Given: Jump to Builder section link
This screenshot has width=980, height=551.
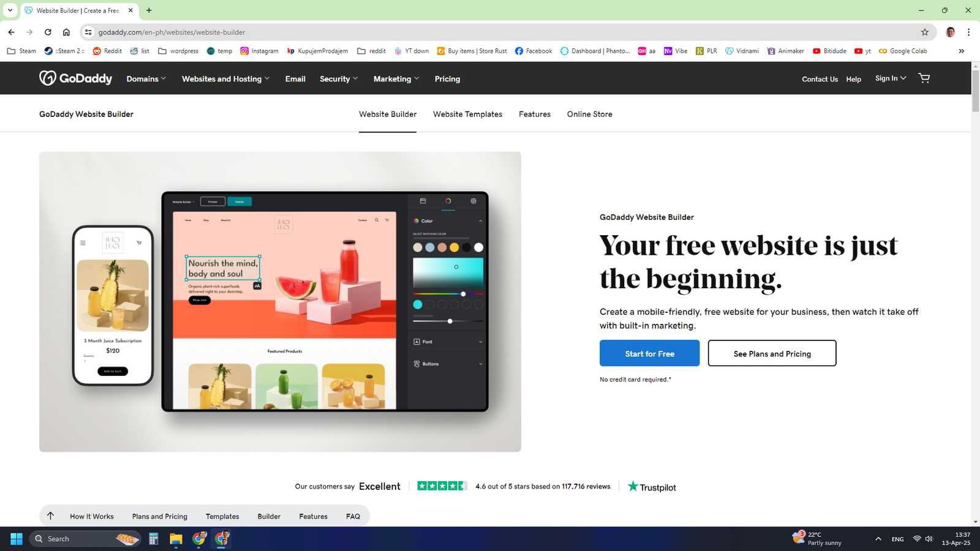Looking at the screenshot, I should 269,516.
